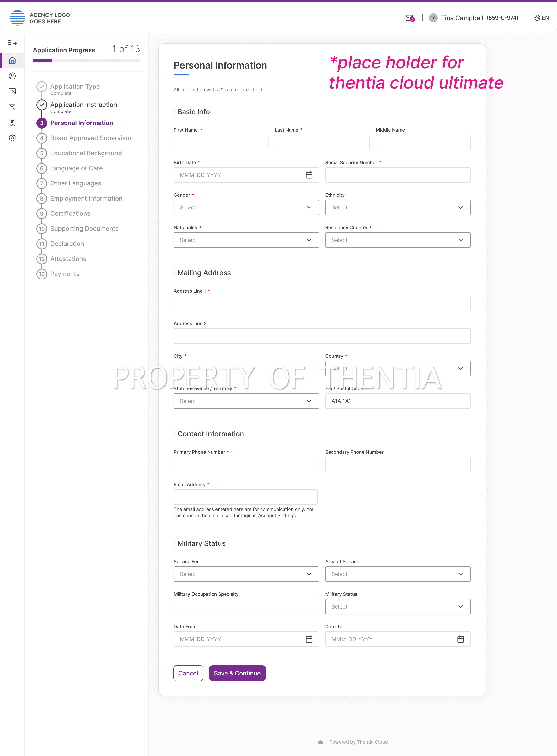Select the Payments step in progress list

click(65, 274)
